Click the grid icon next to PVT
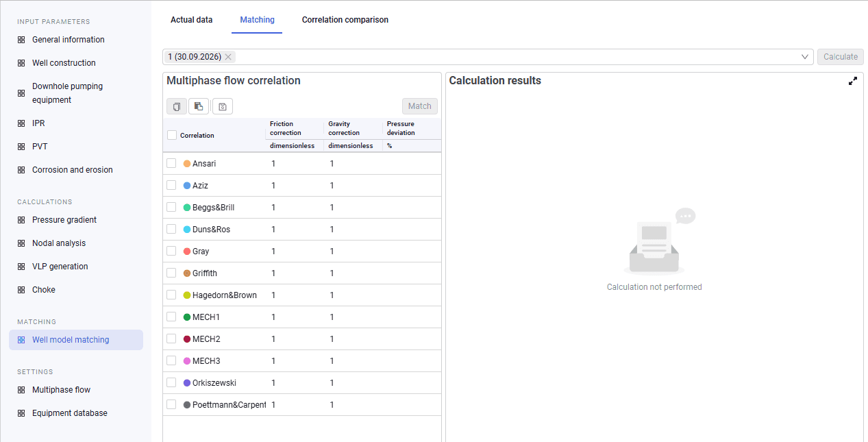Image resolution: width=868 pixels, height=442 pixels. coord(21,147)
